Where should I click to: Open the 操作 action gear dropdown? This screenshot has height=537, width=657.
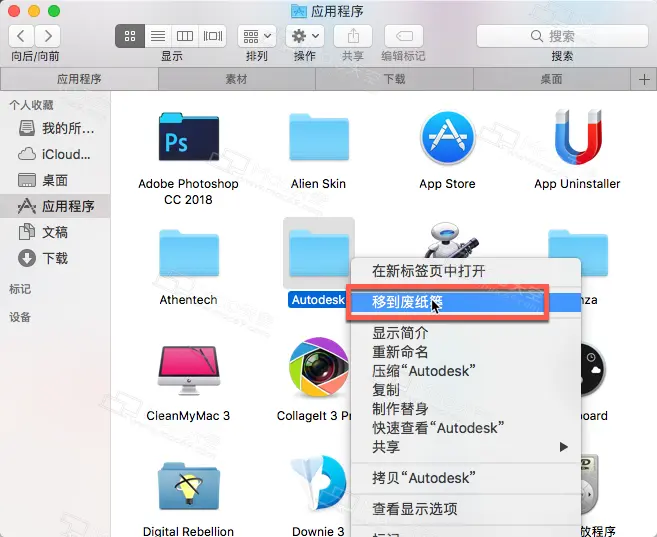click(x=304, y=36)
